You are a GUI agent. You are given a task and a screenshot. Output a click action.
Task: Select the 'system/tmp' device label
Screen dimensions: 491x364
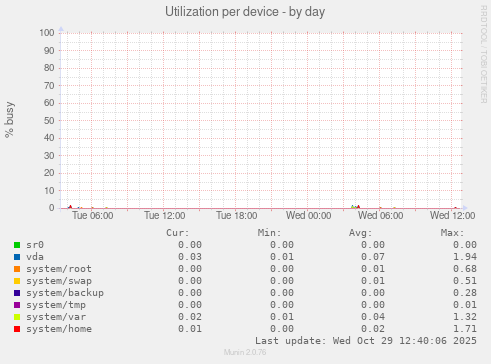56,305
